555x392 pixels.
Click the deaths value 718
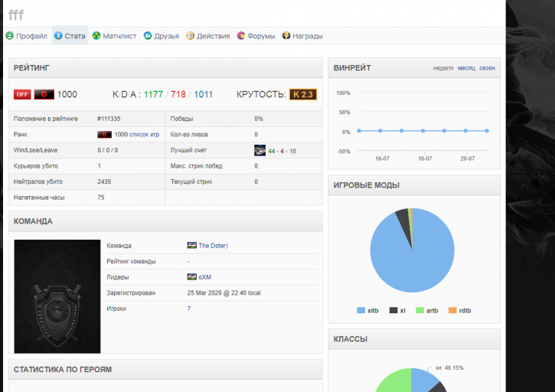pos(178,94)
